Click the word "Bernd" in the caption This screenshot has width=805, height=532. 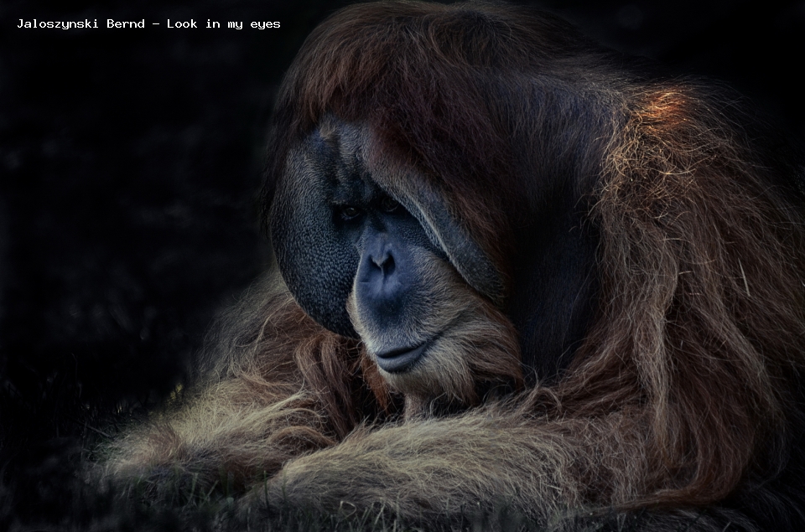[x=126, y=23]
